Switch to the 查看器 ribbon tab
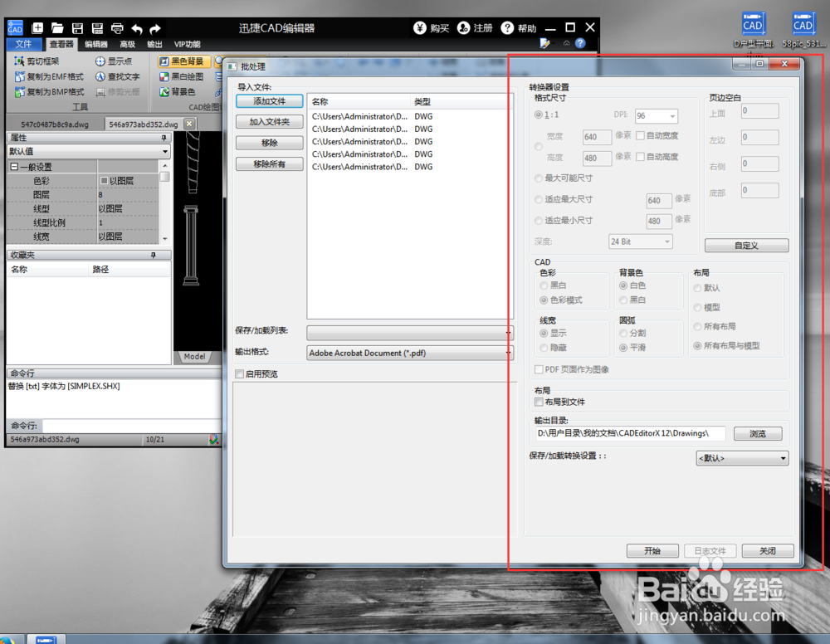 pos(61,44)
